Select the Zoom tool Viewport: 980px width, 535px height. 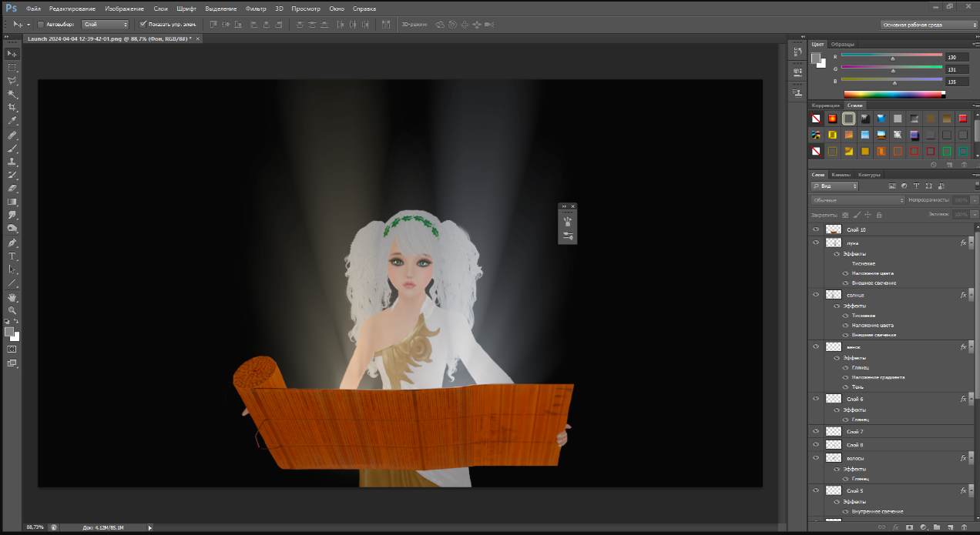pos(12,310)
